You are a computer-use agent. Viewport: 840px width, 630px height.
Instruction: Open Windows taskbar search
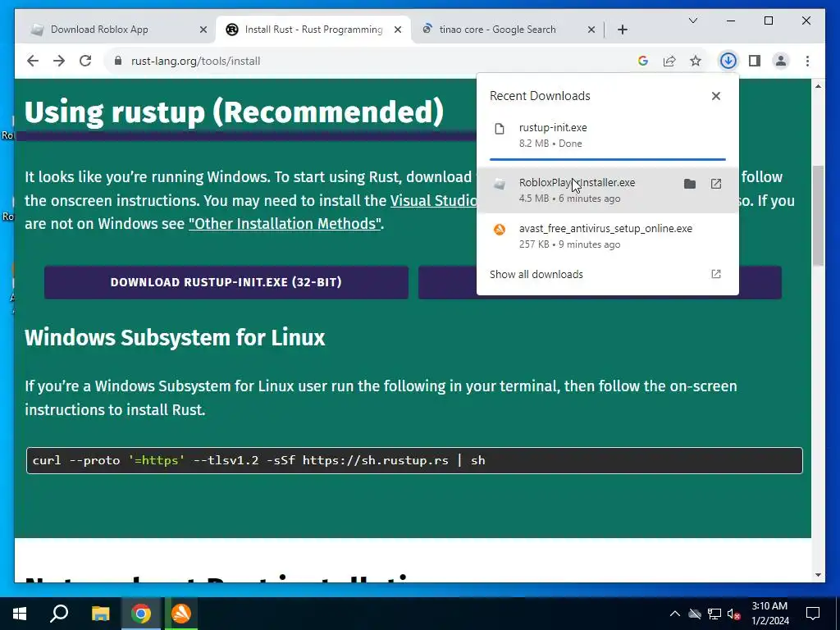[59, 614]
